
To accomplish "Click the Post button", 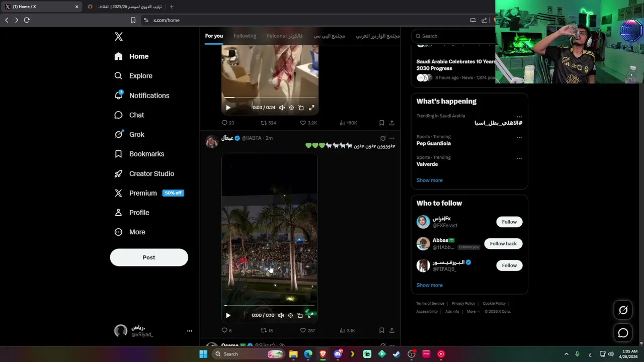I will pyautogui.click(x=149, y=257).
